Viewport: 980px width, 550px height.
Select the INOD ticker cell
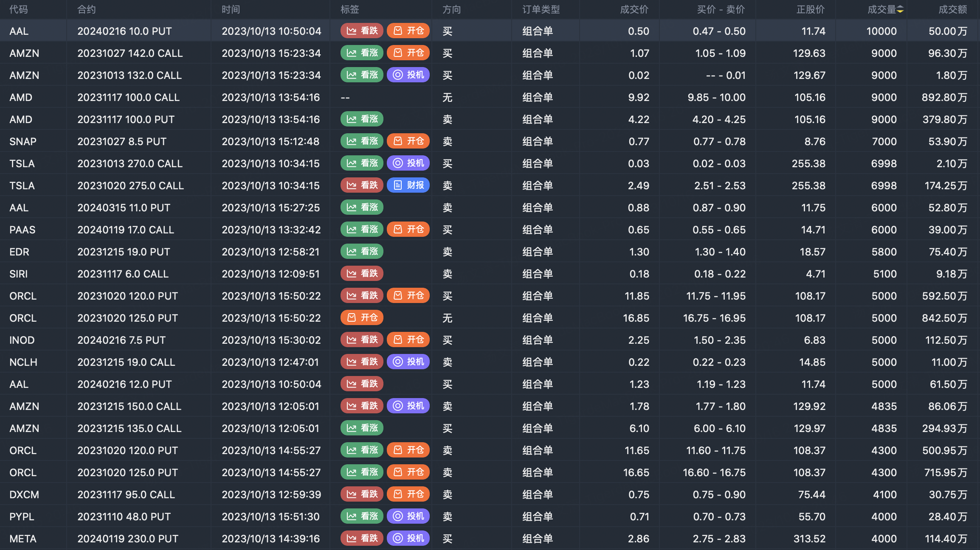[x=22, y=340]
